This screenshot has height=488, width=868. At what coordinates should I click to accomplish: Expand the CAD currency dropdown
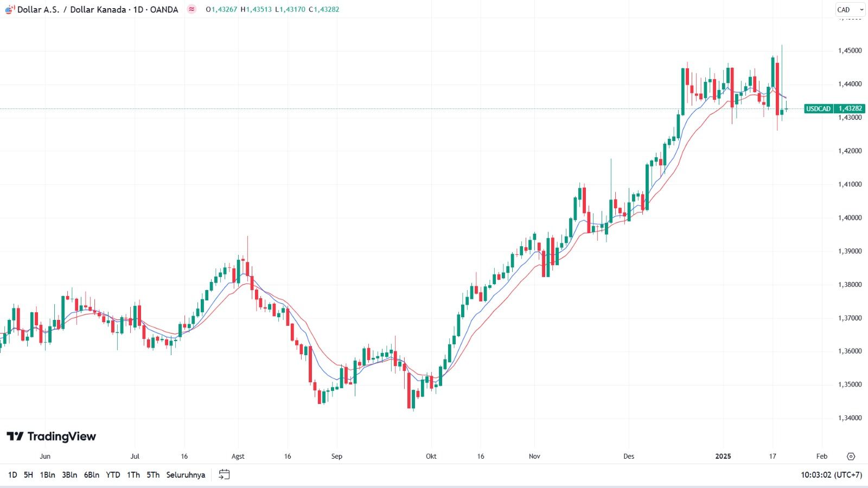click(x=850, y=10)
